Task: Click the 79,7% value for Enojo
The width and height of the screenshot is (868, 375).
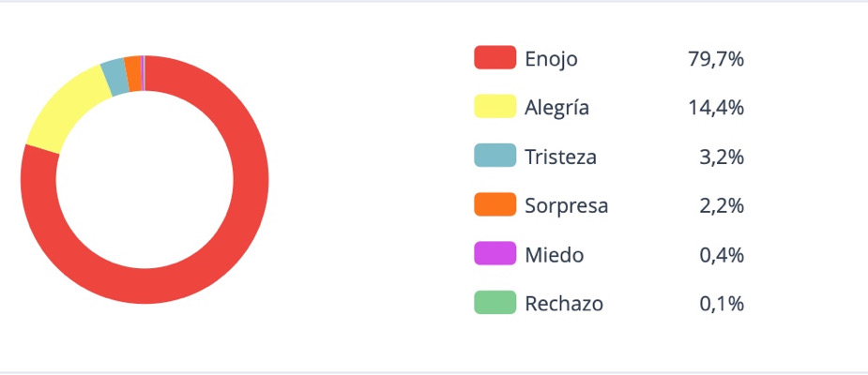Action: (716, 58)
